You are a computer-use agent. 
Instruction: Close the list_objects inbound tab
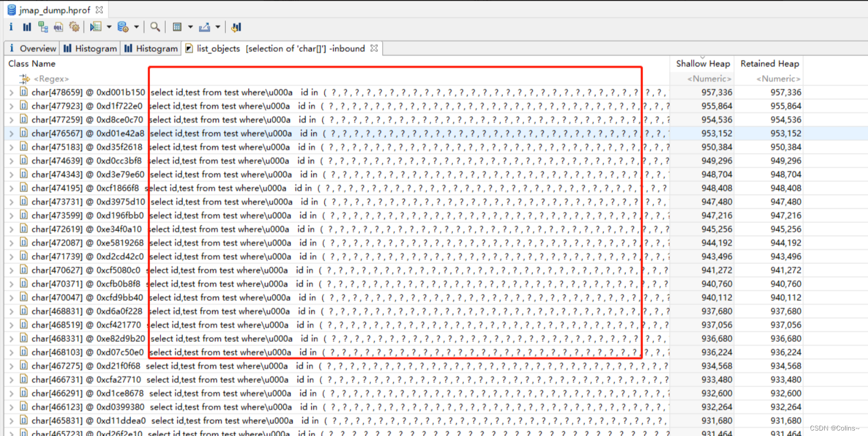374,48
